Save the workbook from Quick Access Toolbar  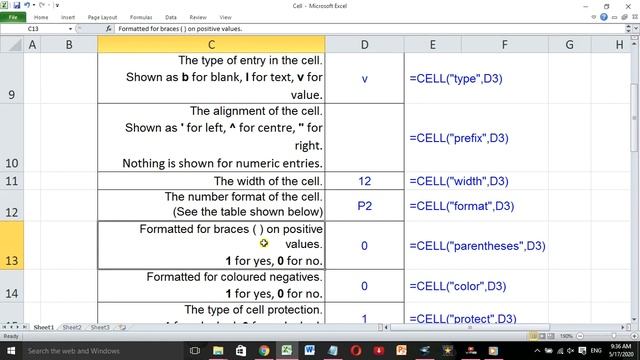[x=16, y=5]
